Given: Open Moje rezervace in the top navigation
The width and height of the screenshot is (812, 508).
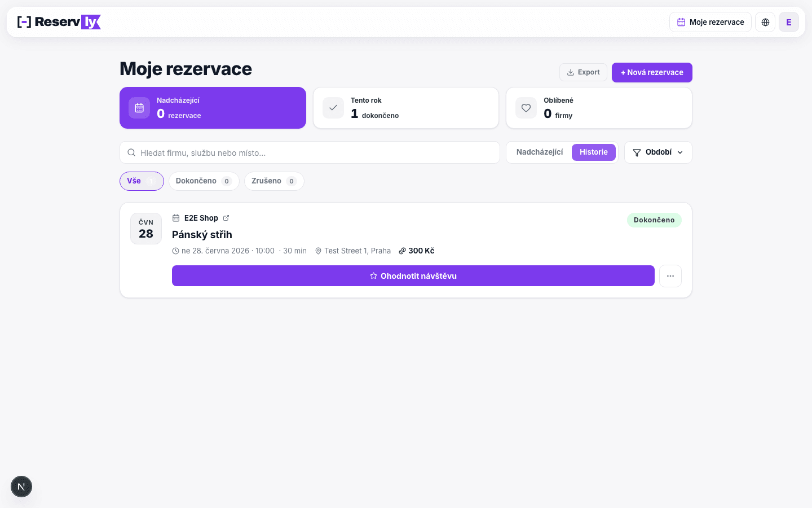Looking at the screenshot, I should point(710,22).
